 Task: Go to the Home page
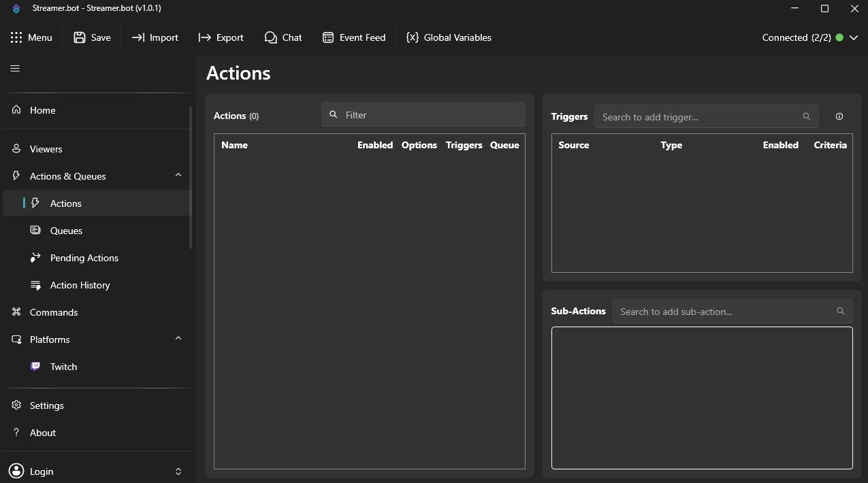(42, 110)
